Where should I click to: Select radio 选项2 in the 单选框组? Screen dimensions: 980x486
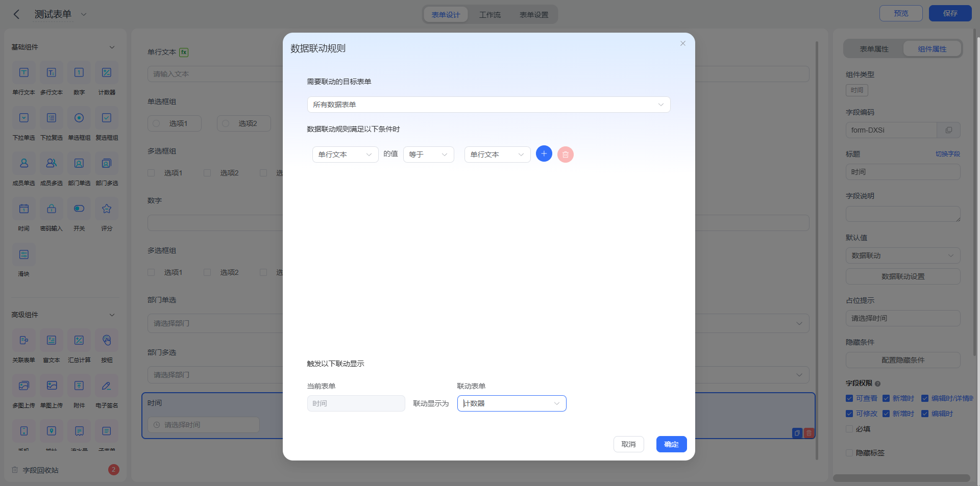click(226, 123)
